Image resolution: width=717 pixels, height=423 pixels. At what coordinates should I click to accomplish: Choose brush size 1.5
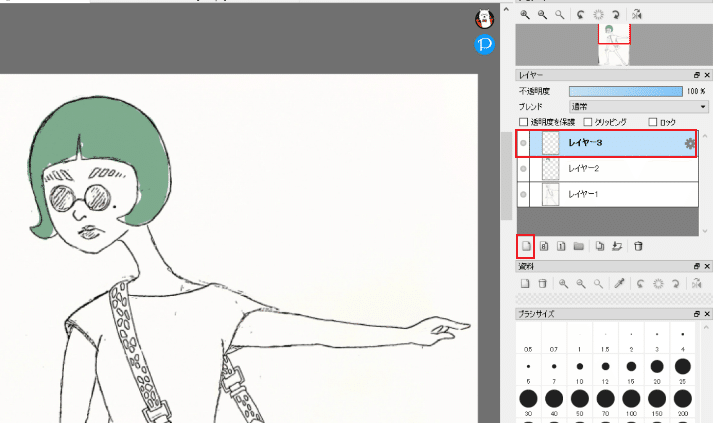point(605,338)
